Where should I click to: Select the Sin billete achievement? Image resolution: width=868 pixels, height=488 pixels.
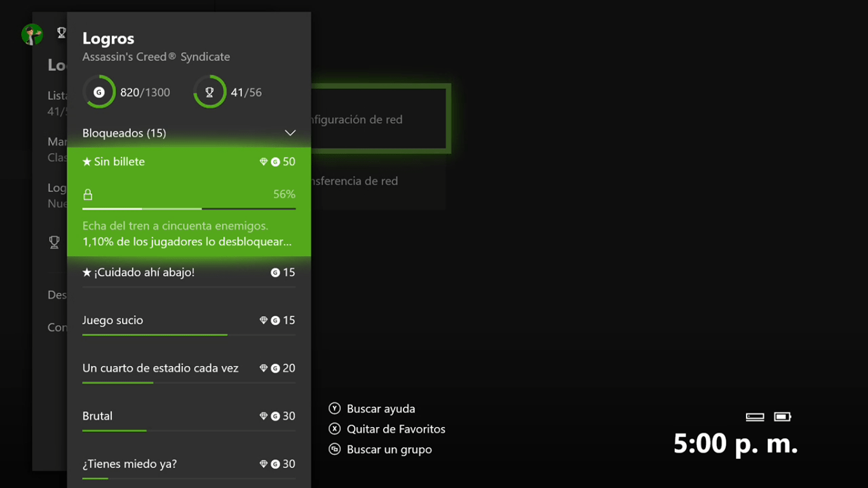[119, 162]
